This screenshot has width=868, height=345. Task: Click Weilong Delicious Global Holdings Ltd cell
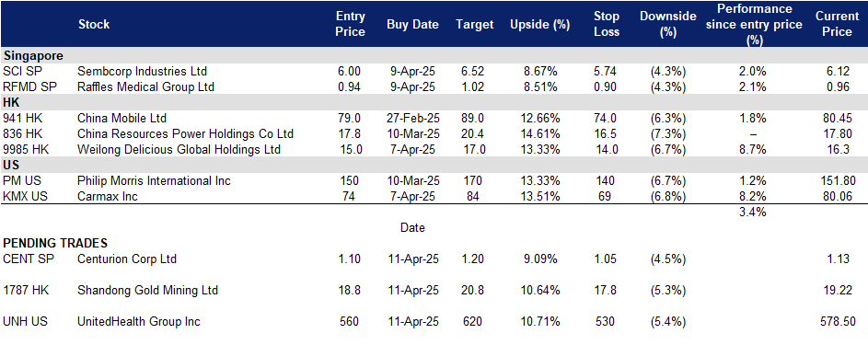(x=179, y=149)
